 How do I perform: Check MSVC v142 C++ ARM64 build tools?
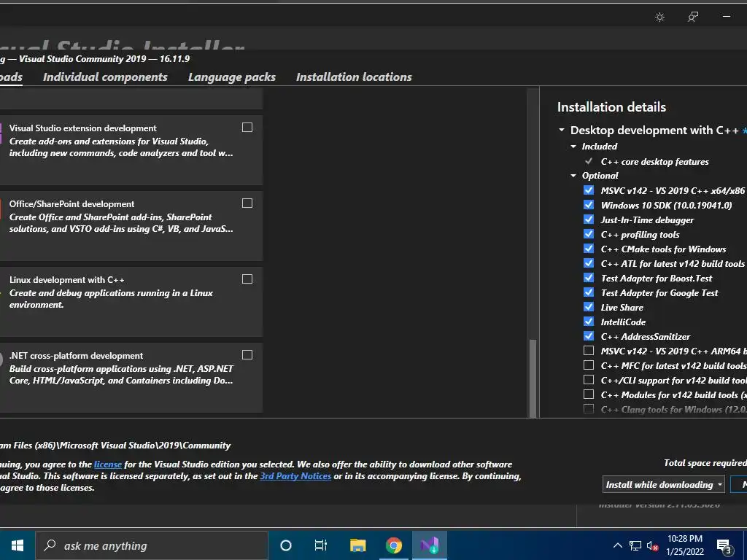point(589,351)
